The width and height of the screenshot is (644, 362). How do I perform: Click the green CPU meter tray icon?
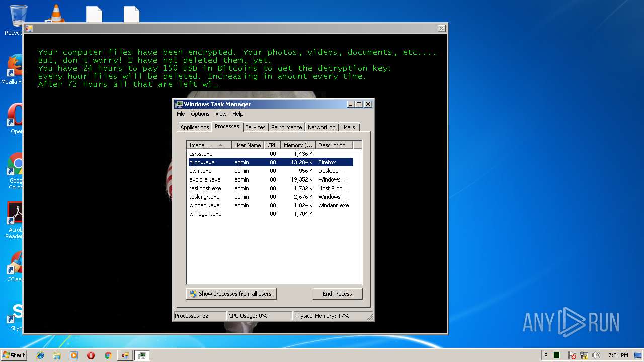click(x=557, y=355)
